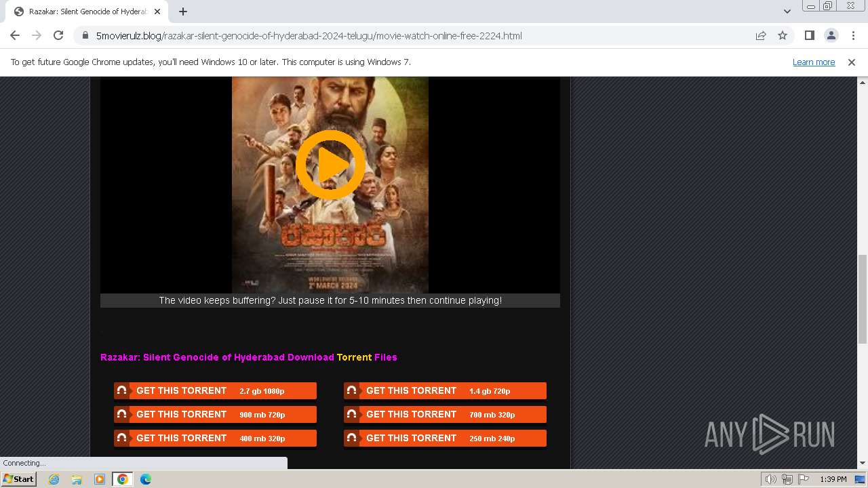The image size is (868, 488).
Task: Open media player from taskbar
Action: point(100,479)
